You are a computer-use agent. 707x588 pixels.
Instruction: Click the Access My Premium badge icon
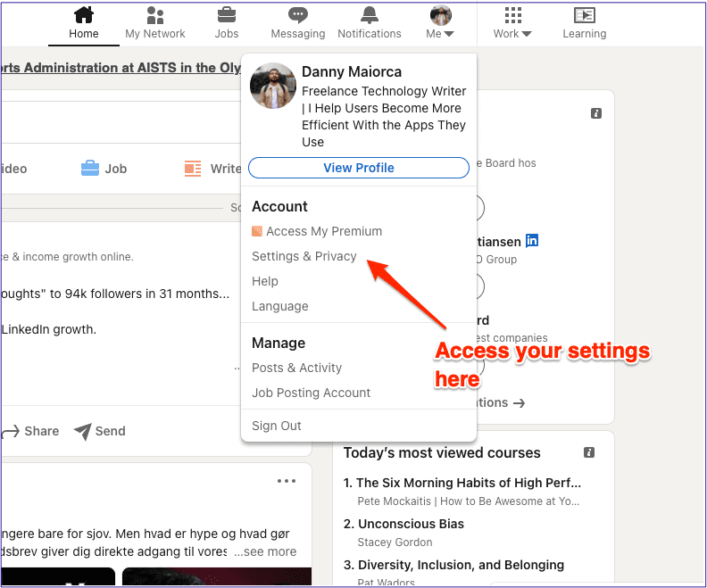coord(256,231)
